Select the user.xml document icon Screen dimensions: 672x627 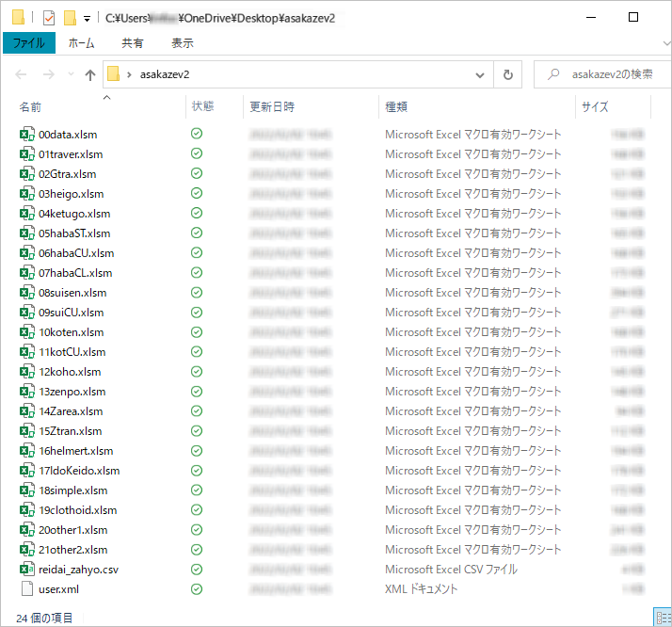(x=27, y=589)
